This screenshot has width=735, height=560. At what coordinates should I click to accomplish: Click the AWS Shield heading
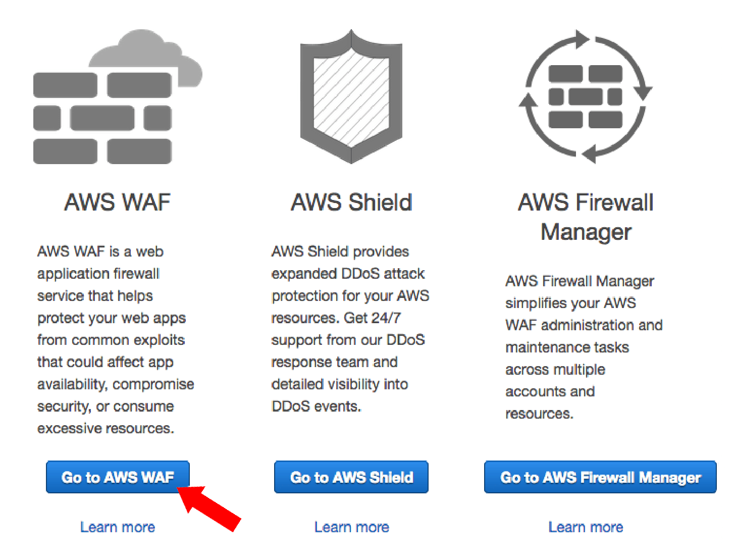pyautogui.click(x=351, y=202)
